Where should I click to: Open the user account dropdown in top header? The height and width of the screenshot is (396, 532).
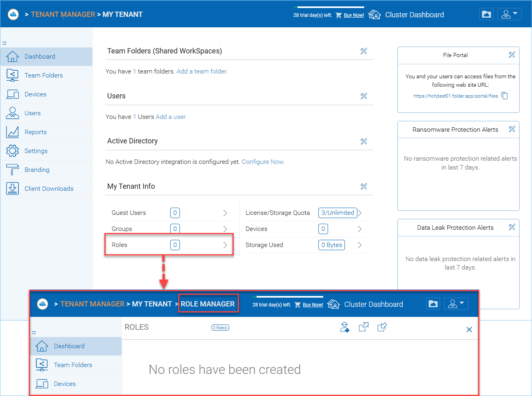tap(509, 14)
